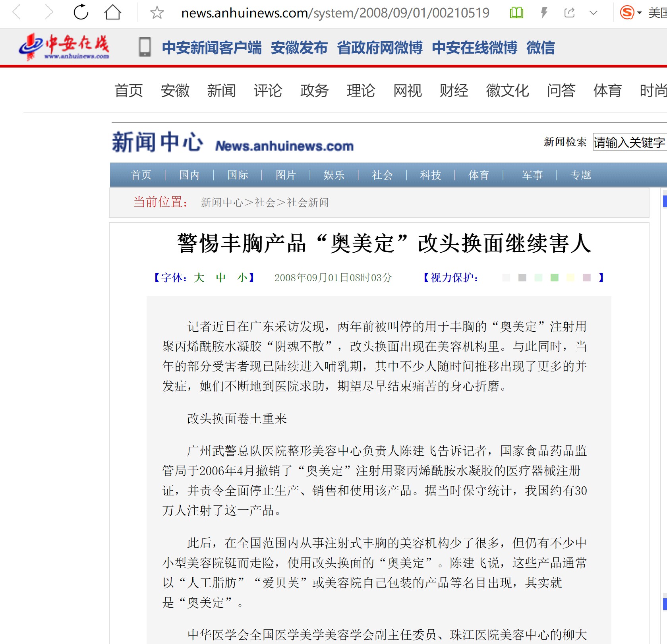667x644 pixels.
Task: Click 新闻中心 in the breadcrumb
Action: click(x=222, y=203)
